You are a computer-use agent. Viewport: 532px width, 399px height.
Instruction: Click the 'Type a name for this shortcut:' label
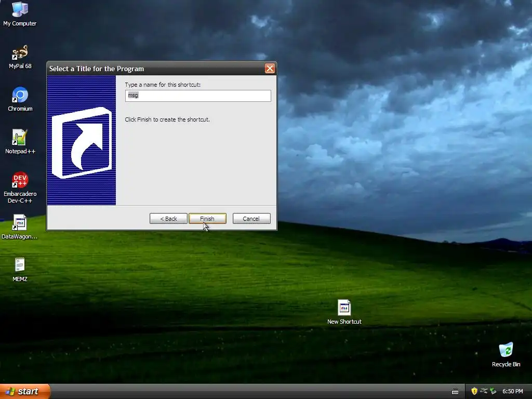tap(163, 85)
